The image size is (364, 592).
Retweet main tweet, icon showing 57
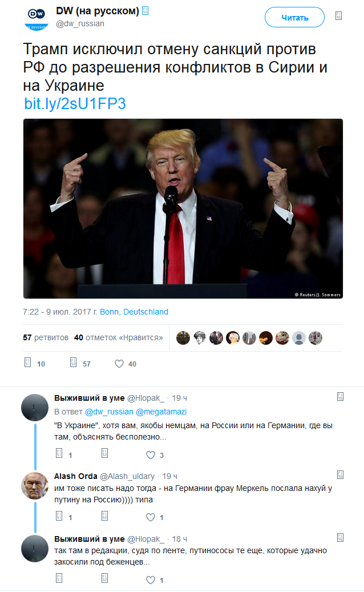pos(74,363)
